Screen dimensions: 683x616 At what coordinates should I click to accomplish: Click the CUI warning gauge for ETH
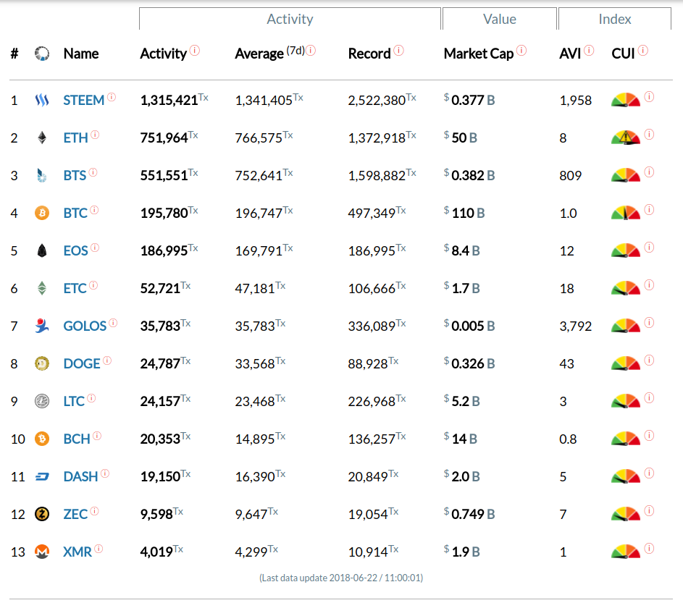click(626, 138)
